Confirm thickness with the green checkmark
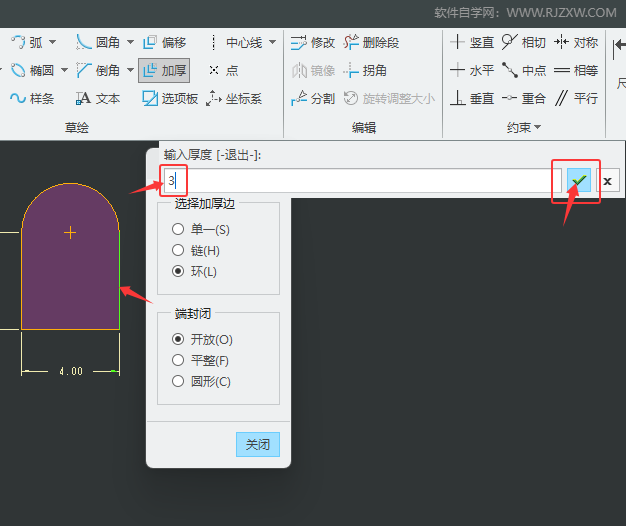 point(578,180)
